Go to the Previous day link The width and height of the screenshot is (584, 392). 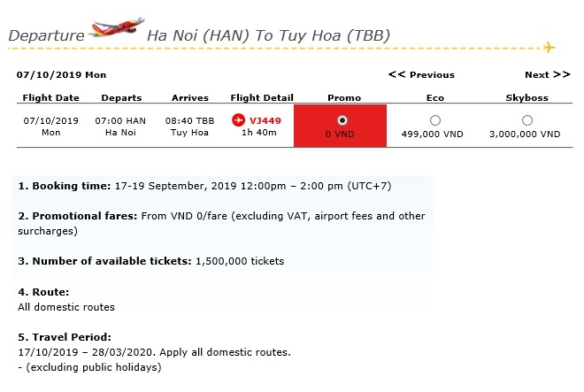coord(421,74)
